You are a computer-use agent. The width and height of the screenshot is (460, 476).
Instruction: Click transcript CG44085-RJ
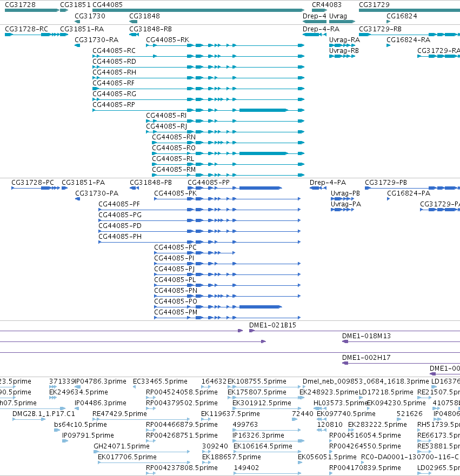click(x=225, y=132)
